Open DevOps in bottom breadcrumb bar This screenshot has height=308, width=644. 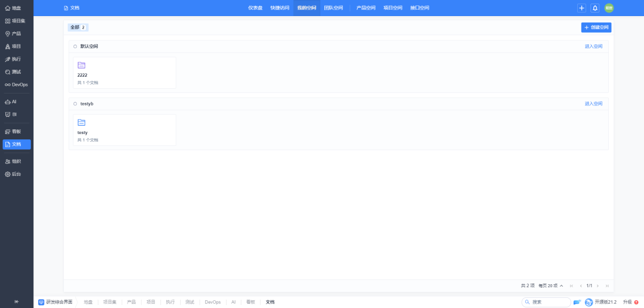click(x=213, y=302)
